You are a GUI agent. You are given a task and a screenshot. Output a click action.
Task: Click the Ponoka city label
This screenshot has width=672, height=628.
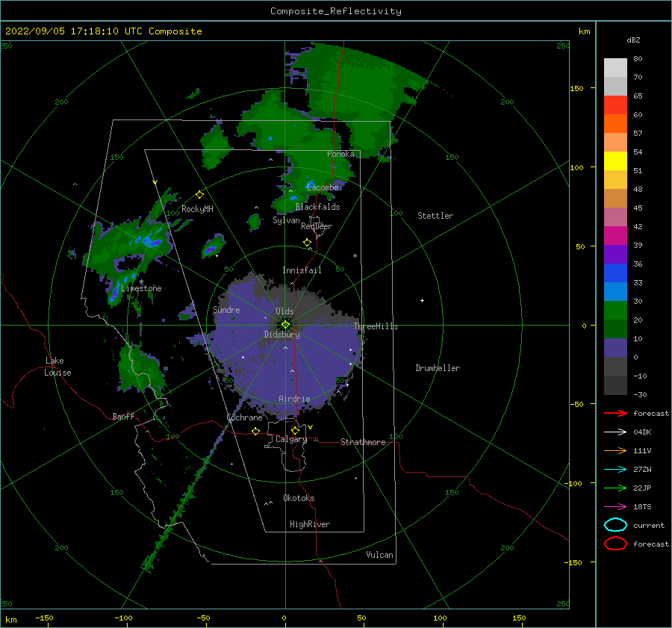[x=340, y=154]
